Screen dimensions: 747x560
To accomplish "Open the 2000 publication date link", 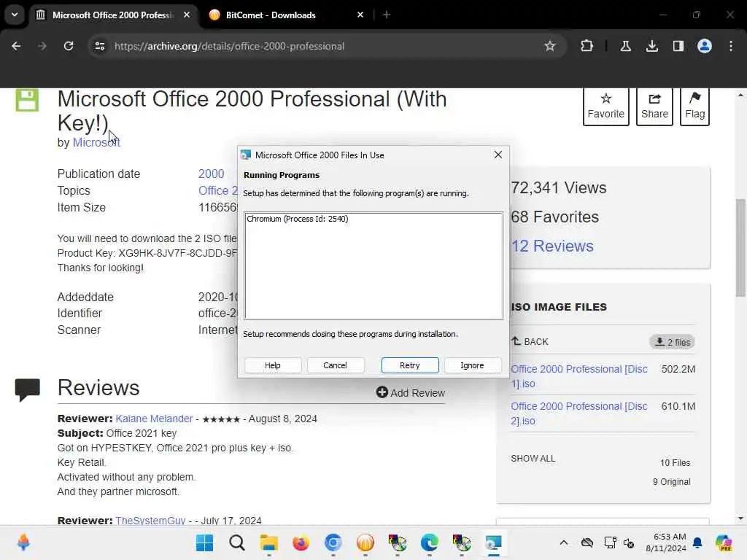I will tap(211, 174).
